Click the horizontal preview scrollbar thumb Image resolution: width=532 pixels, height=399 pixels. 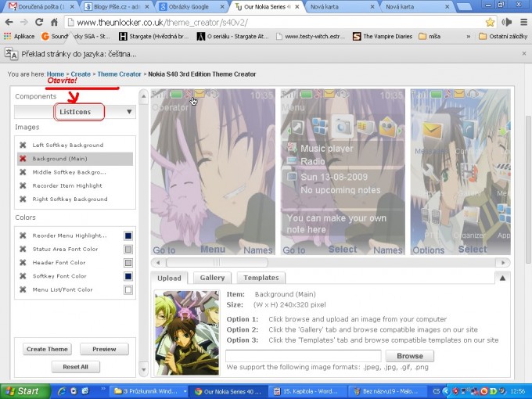coord(217,262)
